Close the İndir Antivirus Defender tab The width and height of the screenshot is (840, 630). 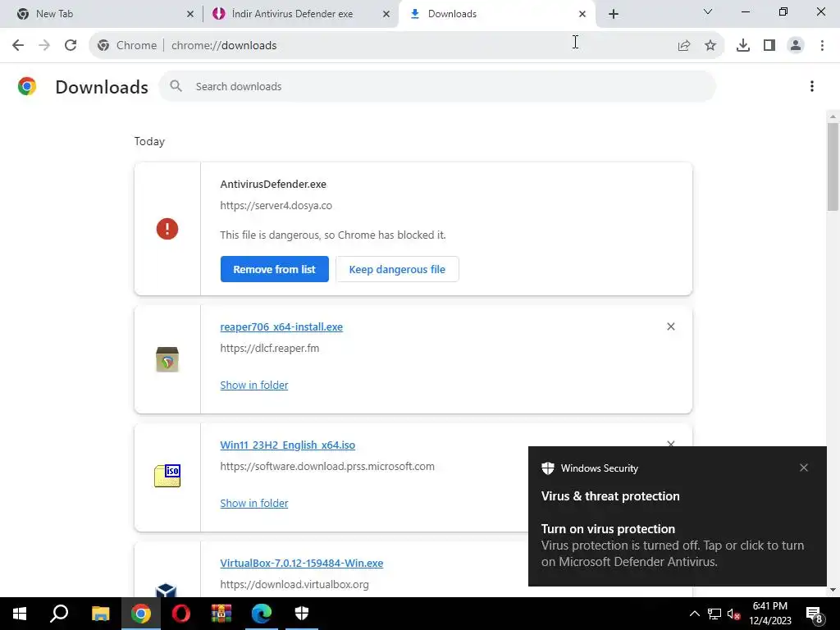click(x=386, y=14)
